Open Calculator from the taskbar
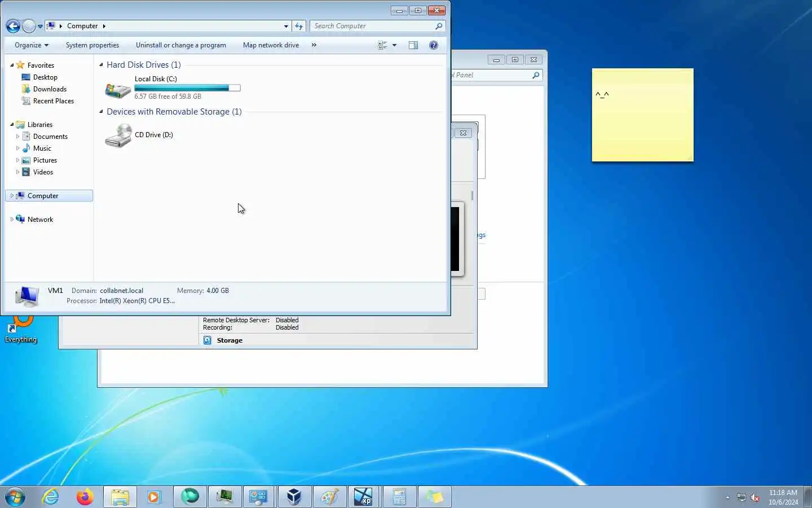 point(399,497)
